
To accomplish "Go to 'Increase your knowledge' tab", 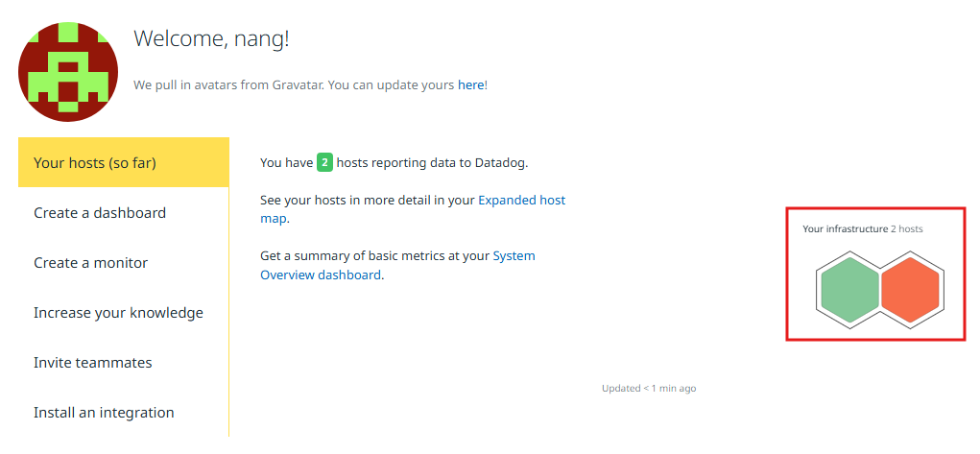I will pyautogui.click(x=124, y=313).
